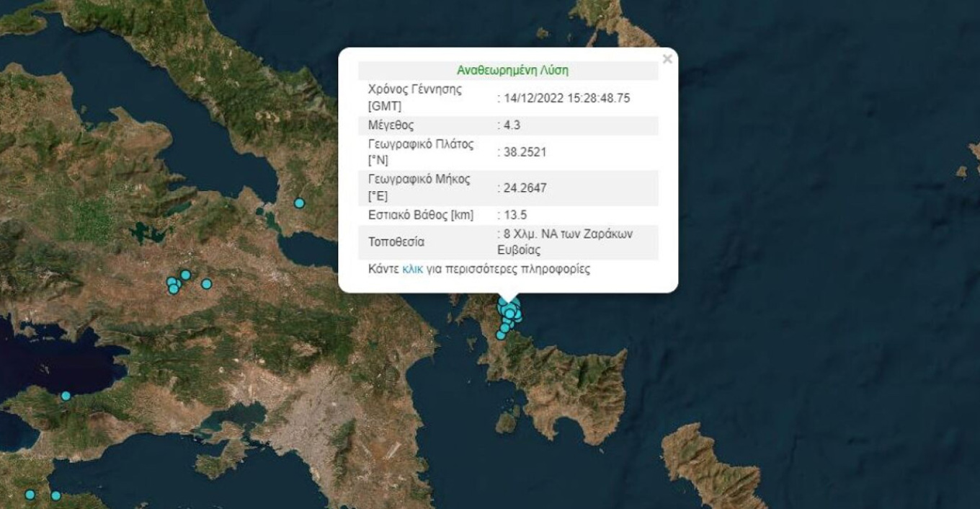Click the magnitude value 4.3
The height and width of the screenshot is (509, 980).
(512, 125)
